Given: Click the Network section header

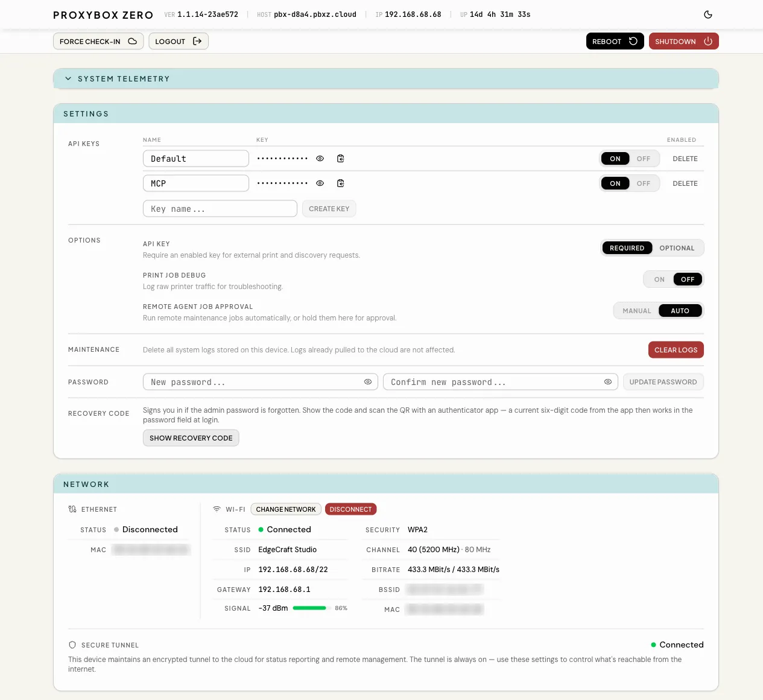Looking at the screenshot, I should 386,484.
